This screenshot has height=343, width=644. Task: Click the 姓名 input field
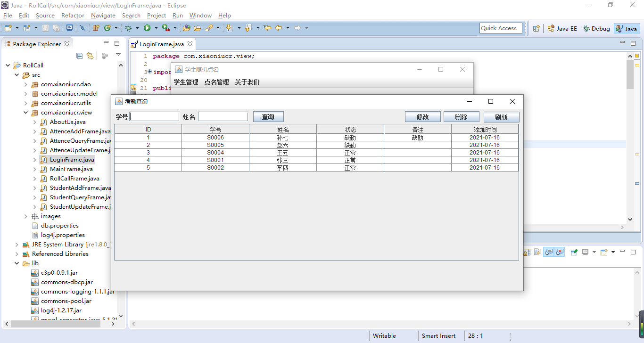click(223, 116)
